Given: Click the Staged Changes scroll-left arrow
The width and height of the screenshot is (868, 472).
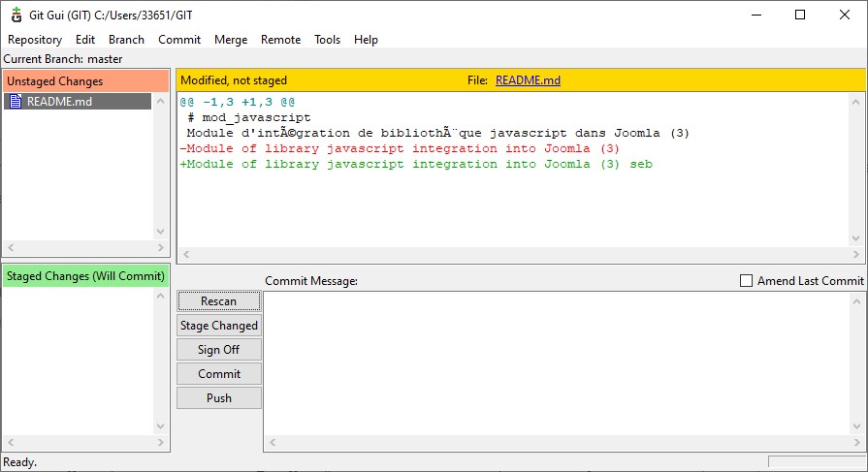Looking at the screenshot, I should [x=11, y=442].
